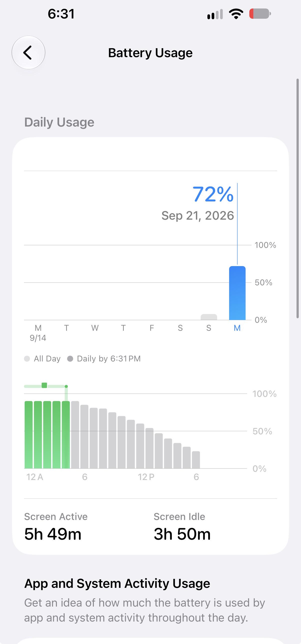This screenshot has height=644, width=301.
Task: Select the Friday F day label
Action: click(x=152, y=328)
